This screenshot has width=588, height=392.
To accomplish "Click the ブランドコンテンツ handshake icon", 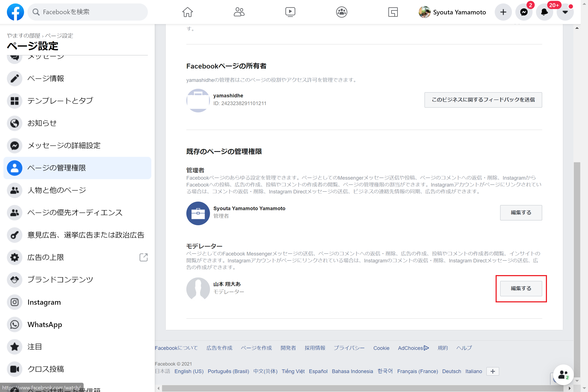I will click(14, 280).
